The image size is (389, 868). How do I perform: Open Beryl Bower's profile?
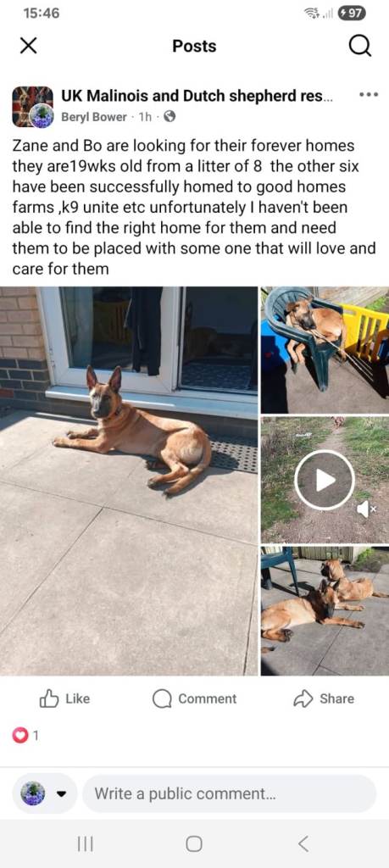coord(93,117)
